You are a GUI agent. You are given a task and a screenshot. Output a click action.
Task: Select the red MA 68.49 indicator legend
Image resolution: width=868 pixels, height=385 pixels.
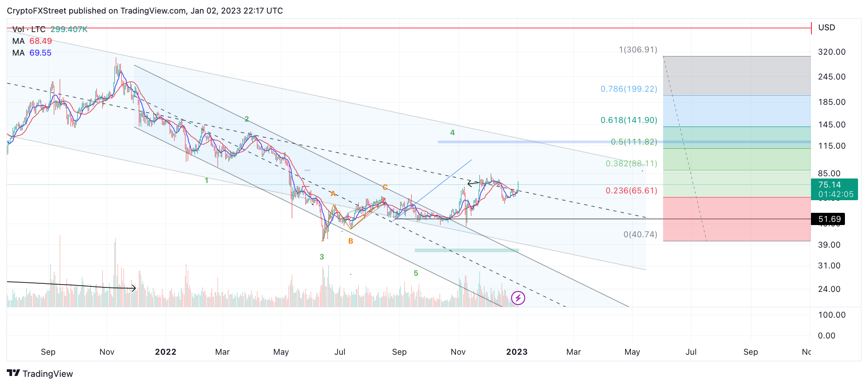click(32, 41)
